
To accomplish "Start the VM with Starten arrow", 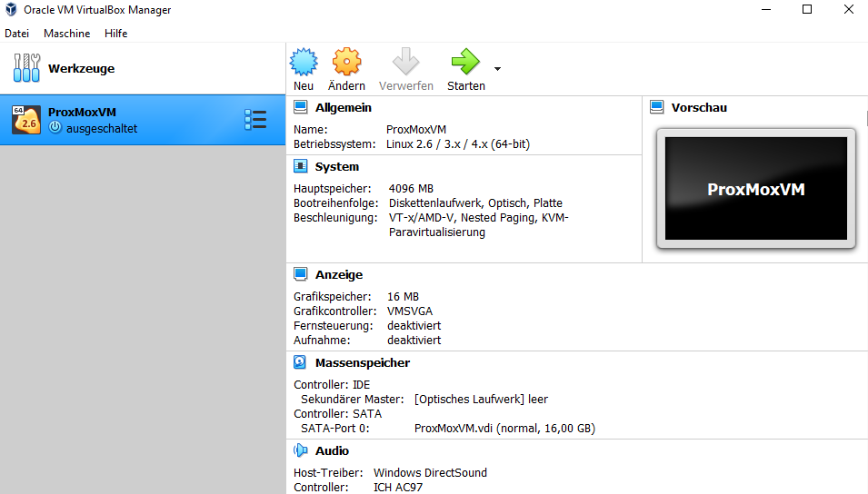I will pos(465,62).
